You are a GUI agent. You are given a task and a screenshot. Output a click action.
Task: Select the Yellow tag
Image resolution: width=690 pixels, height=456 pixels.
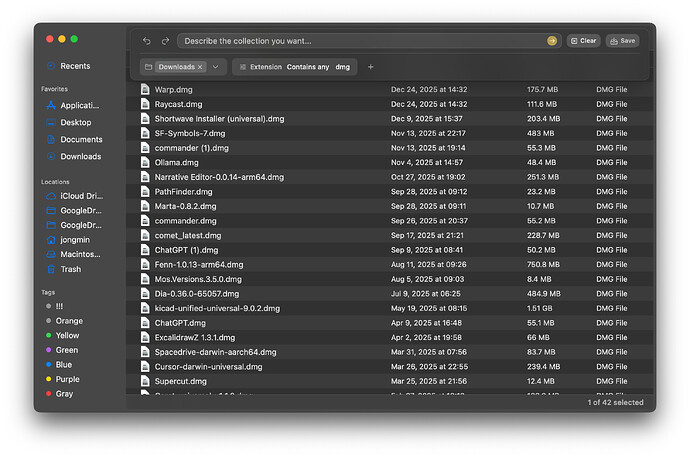click(62, 335)
